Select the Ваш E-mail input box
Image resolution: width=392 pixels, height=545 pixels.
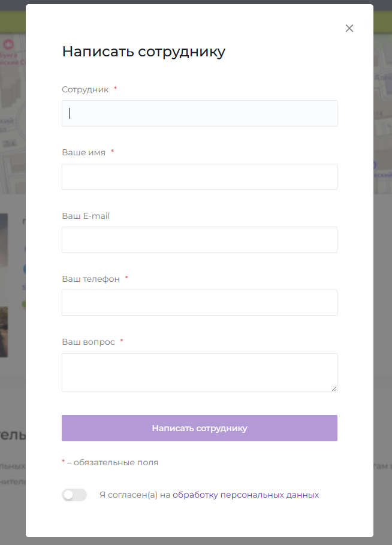[199, 240]
